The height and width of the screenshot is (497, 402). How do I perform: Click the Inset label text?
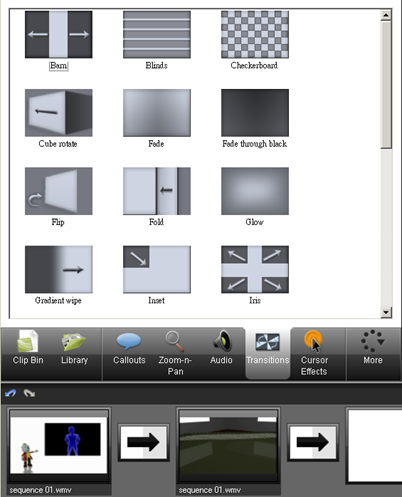156,300
